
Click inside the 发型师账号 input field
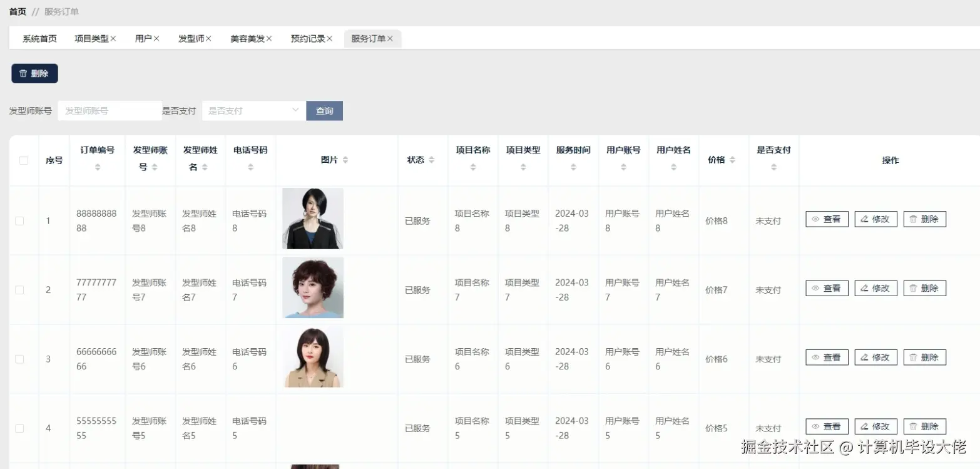click(x=110, y=110)
